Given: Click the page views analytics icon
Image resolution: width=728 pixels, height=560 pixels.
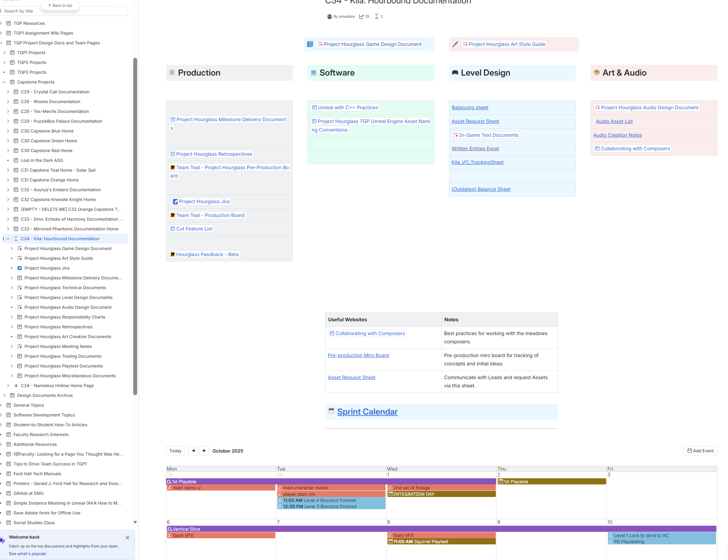Looking at the screenshot, I should [x=361, y=16].
